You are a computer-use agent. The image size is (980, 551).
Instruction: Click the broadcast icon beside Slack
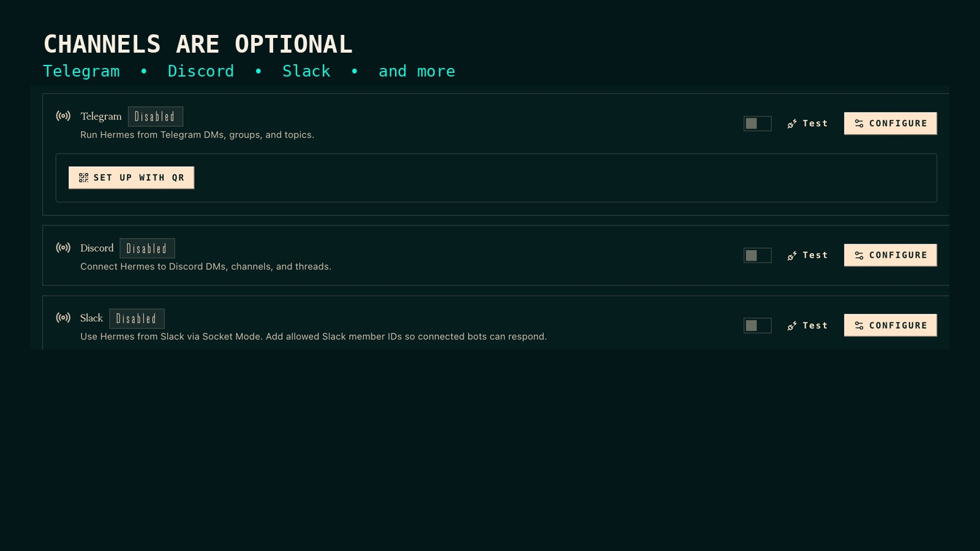pyautogui.click(x=63, y=317)
